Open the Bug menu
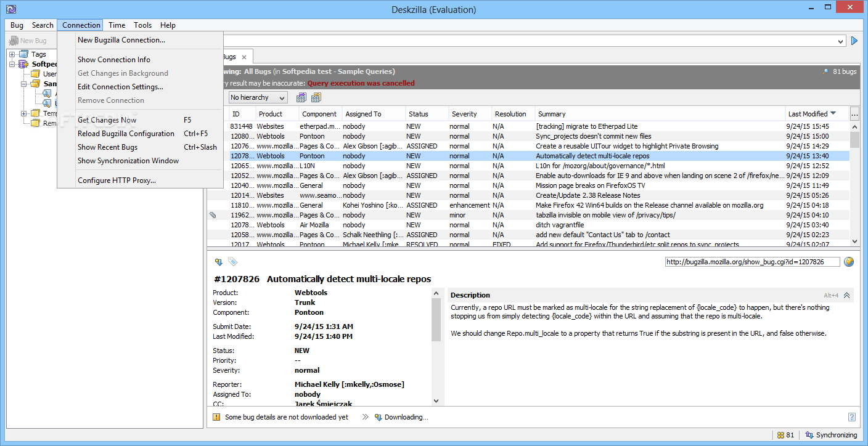The width and height of the screenshot is (868, 446). pos(17,25)
